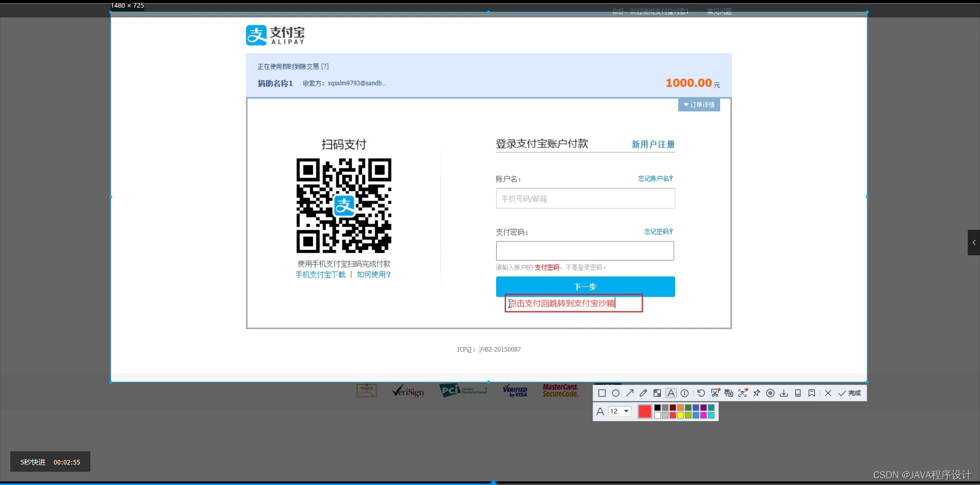Click the 捐助名称1 order name
Screen dimensions: 980x485
(275, 83)
